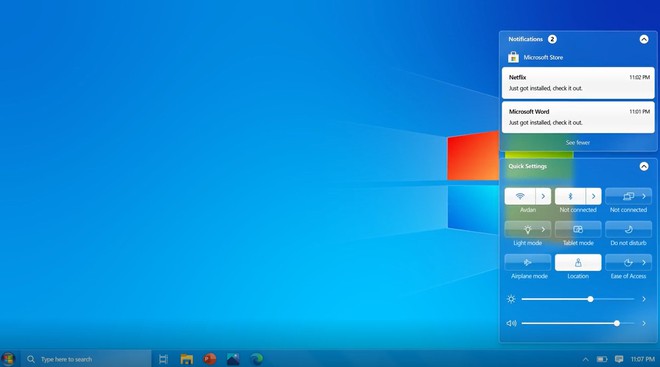Open the Start menu
The image size is (660, 367).
click(x=8, y=359)
